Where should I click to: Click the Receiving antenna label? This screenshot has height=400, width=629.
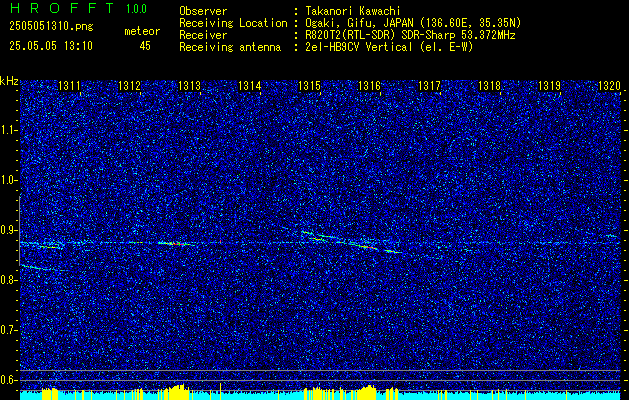(230, 47)
